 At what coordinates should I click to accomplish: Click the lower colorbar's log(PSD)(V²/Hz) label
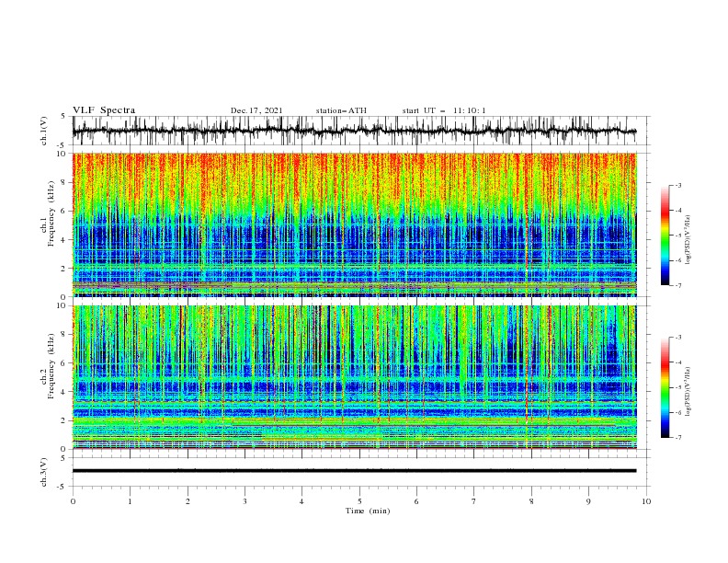[688, 392]
